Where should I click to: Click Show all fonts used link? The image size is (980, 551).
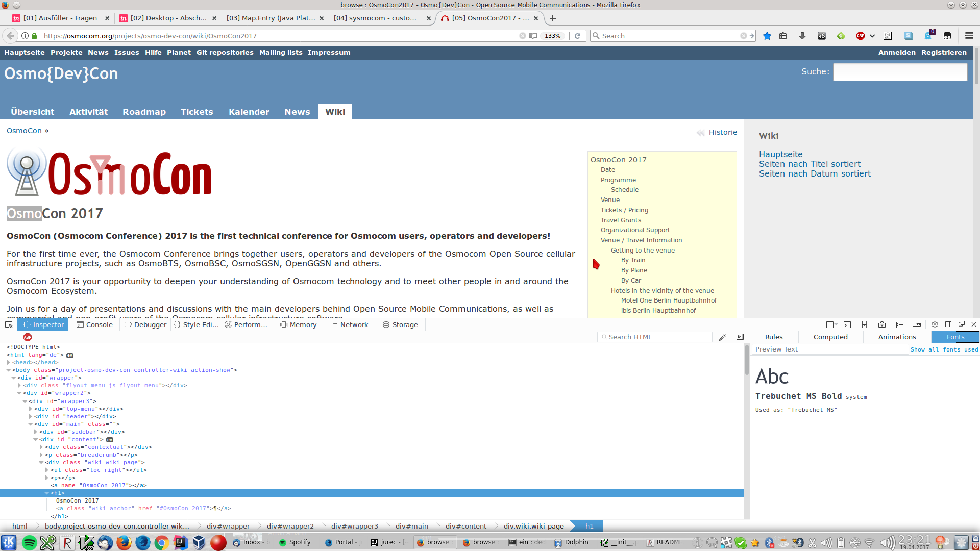point(944,350)
